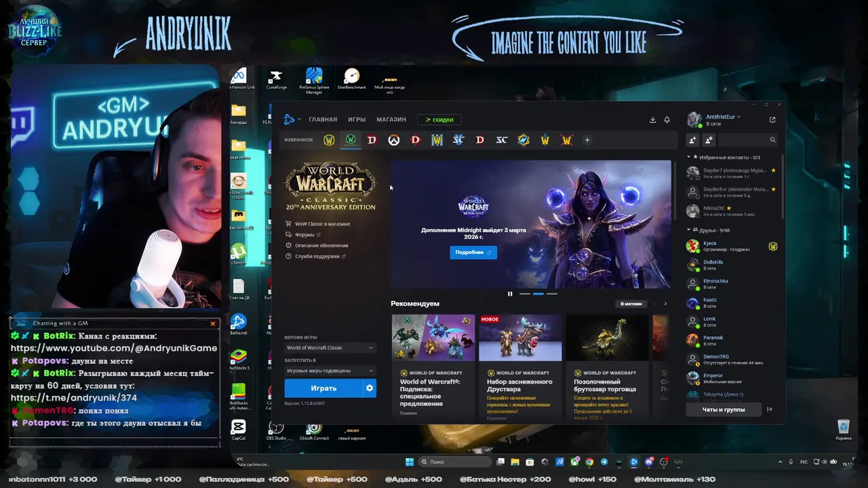Viewport: 868px width, 488px height.
Task: Open Battle.net desktop shortcut
Action: (238, 323)
